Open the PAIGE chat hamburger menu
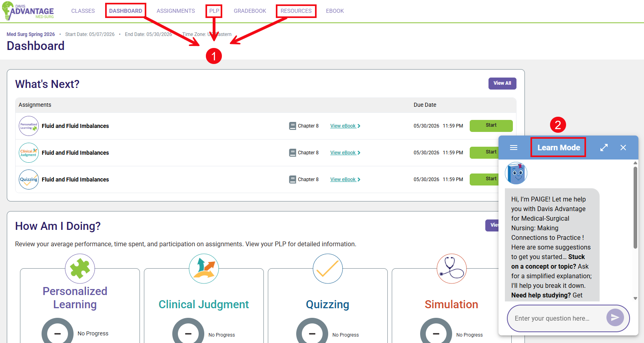 click(x=514, y=148)
